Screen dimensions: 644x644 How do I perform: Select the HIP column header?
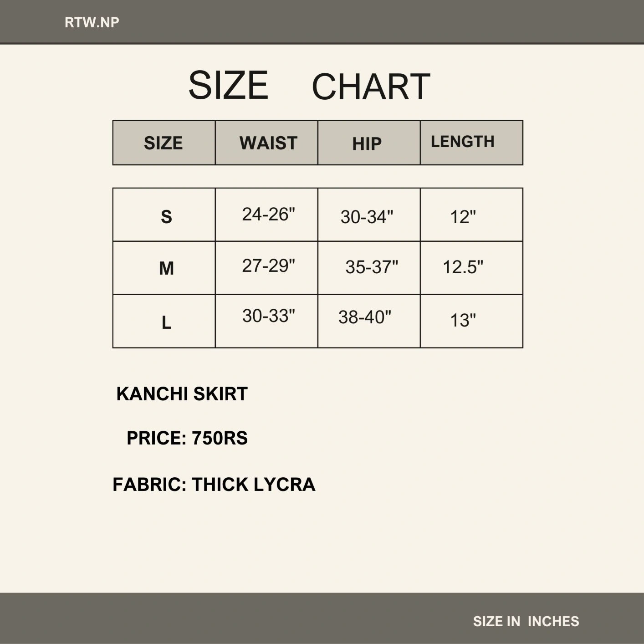(367, 144)
